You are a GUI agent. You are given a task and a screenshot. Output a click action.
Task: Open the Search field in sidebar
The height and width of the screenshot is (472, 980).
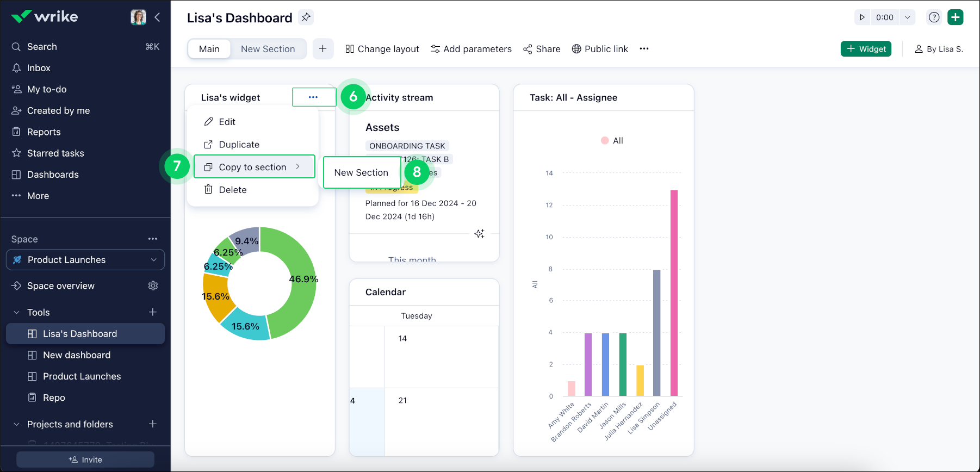coord(42,47)
